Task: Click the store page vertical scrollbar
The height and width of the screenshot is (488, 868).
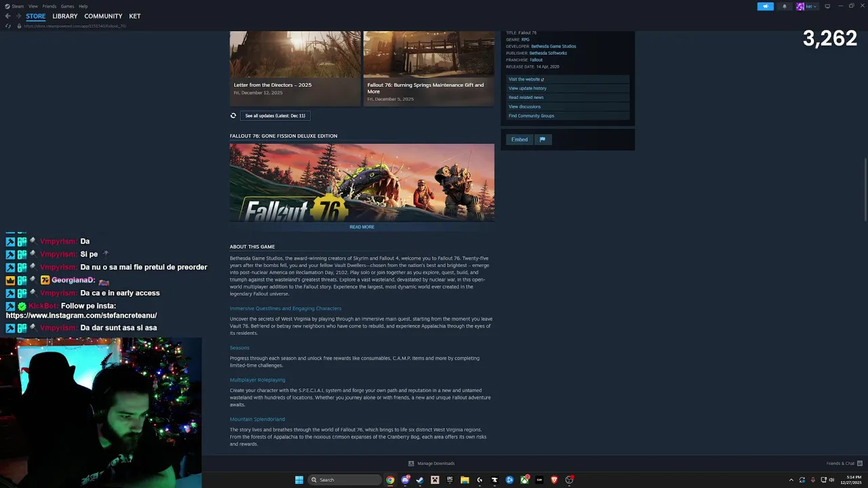Action: (865, 190)
